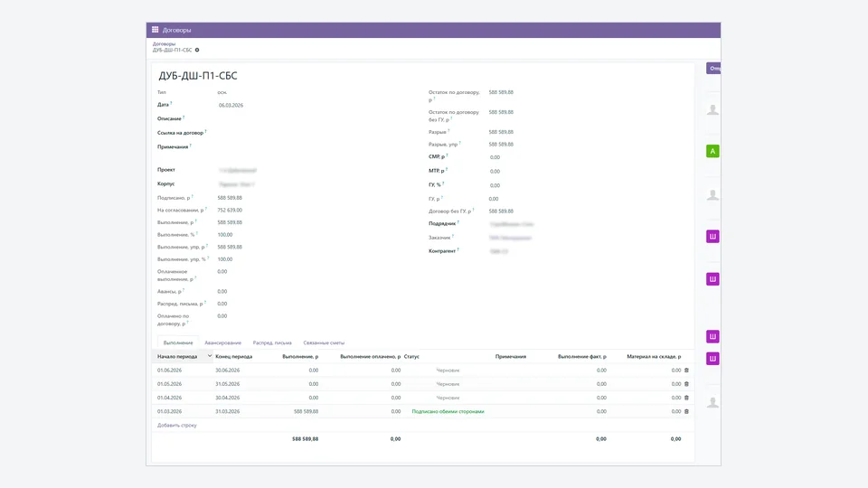The width and height of the screenshot is (868, 488).
Task: Sort by Материал на складе, р header
Action: (x=654, y=356)
